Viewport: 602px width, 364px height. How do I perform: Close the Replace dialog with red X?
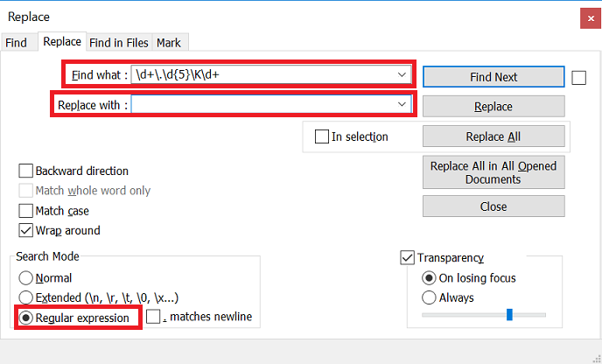591,18
